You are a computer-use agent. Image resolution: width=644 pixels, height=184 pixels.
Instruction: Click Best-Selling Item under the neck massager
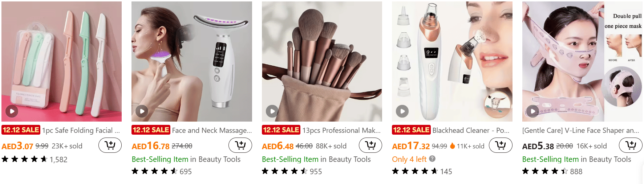point(160,159)
